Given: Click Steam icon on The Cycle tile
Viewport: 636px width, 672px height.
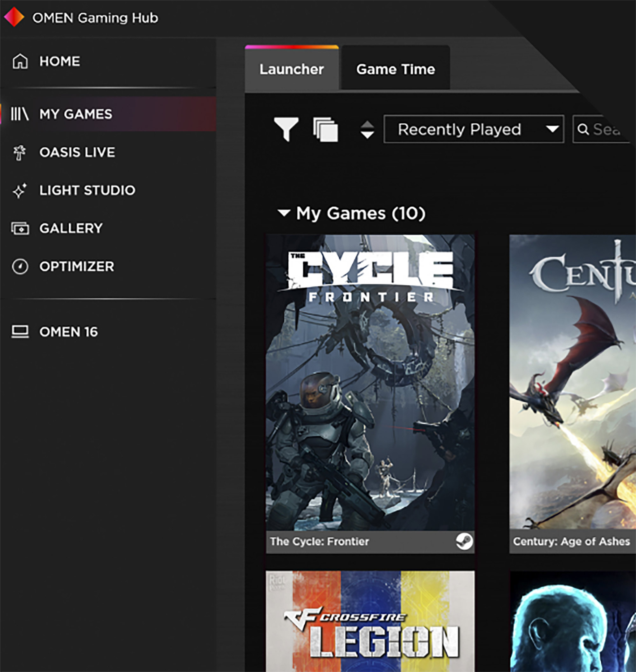Looking at the screenshot, I should click(x=464, y=541).
